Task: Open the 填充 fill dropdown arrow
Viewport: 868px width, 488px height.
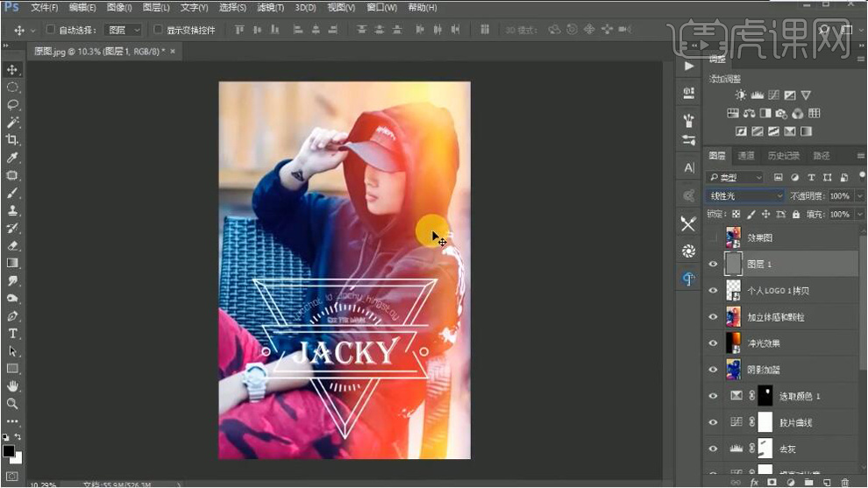Action: coord(860,214)
